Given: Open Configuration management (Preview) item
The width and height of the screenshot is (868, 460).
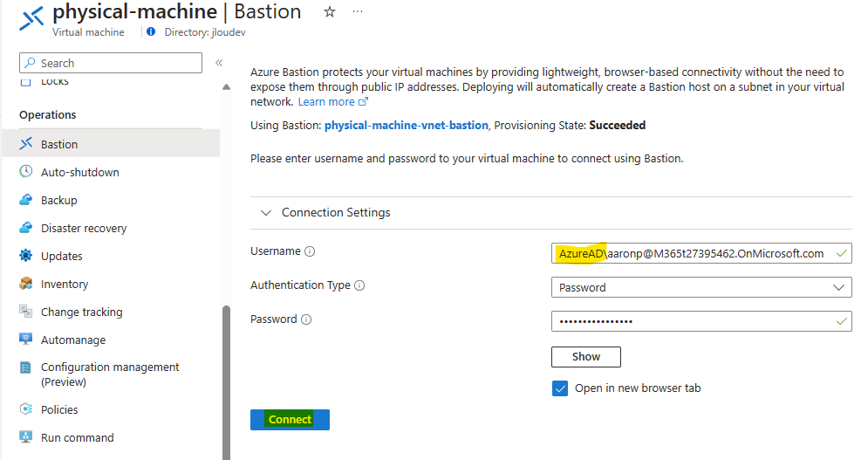Looking at the screenshot, I should pos(111,374).
